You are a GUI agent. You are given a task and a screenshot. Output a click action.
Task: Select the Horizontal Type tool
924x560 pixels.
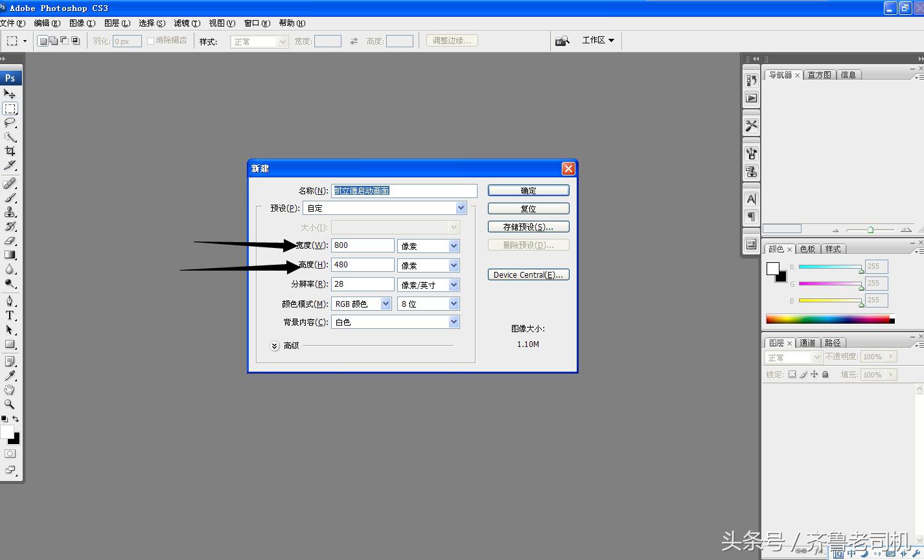(x=10, y=315)
